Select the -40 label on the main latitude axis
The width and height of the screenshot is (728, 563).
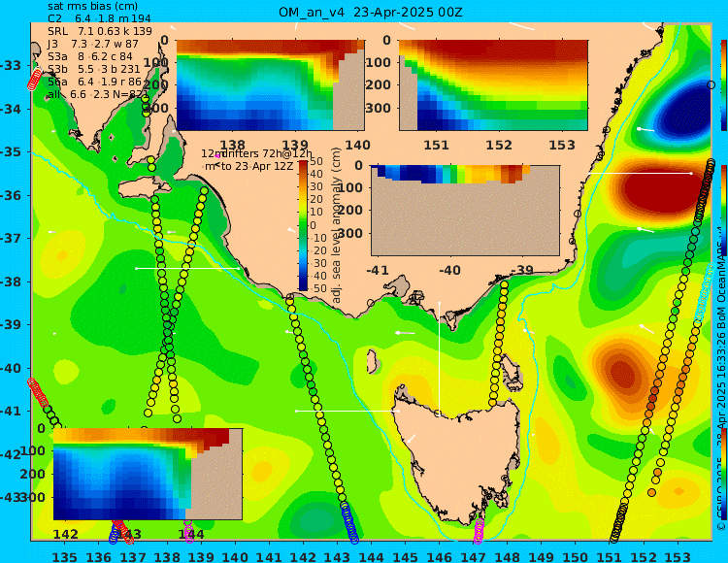pos(11,368)
